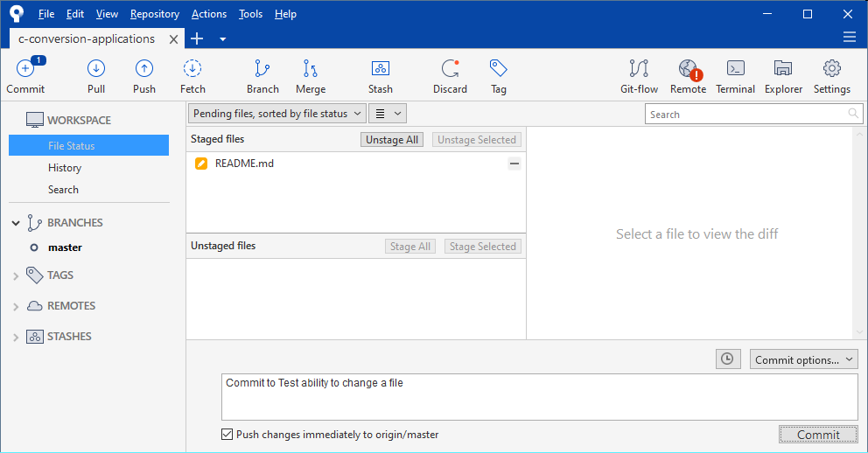Click the Commit button at bottom right
The width and height of the screenshot is (868, 453).
pos(818,434)
